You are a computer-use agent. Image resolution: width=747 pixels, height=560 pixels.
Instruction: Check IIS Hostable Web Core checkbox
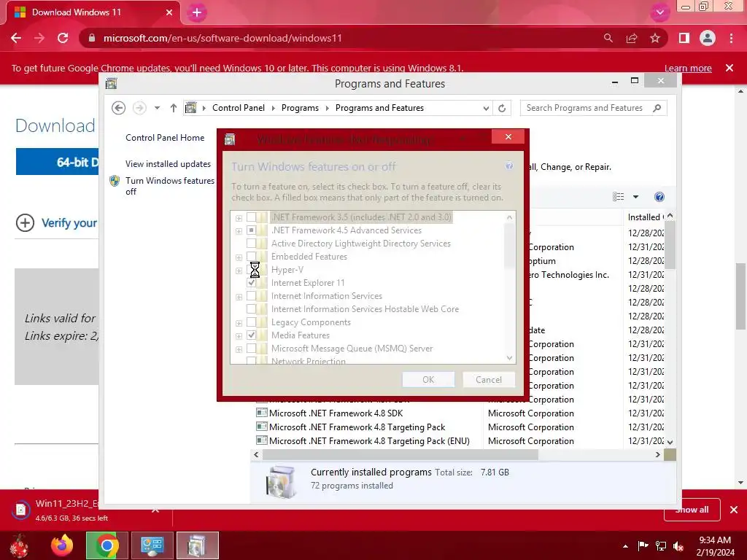tap(251, 309)
